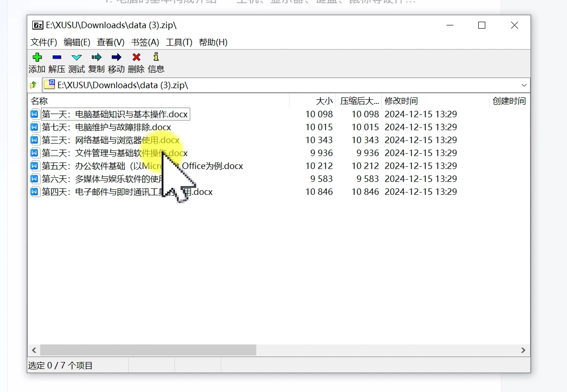The height and width of the screenshot is (392, 567).
Task: Click the Copy (复制) arrow icon
Action: 97,57
